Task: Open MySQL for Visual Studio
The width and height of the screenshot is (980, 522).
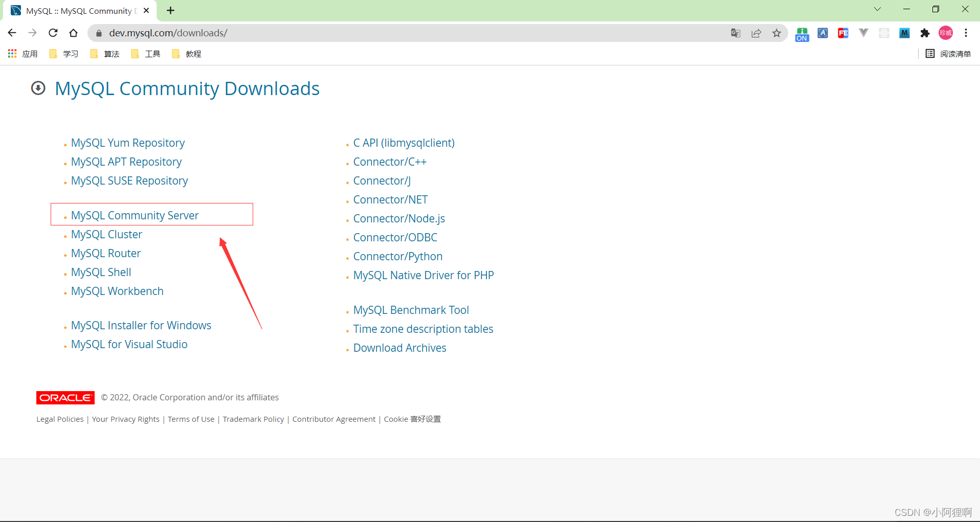Action: pyautogui.click(x=129, y=345)
